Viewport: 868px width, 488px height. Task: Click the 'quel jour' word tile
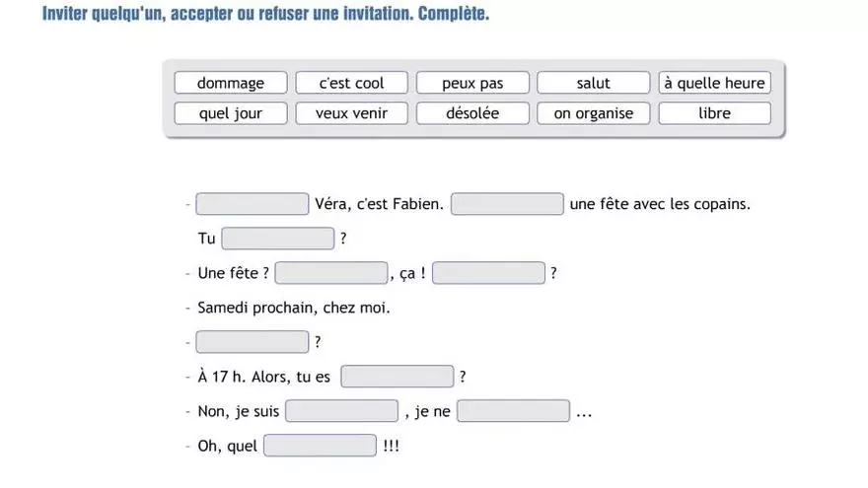coord(231,113)
